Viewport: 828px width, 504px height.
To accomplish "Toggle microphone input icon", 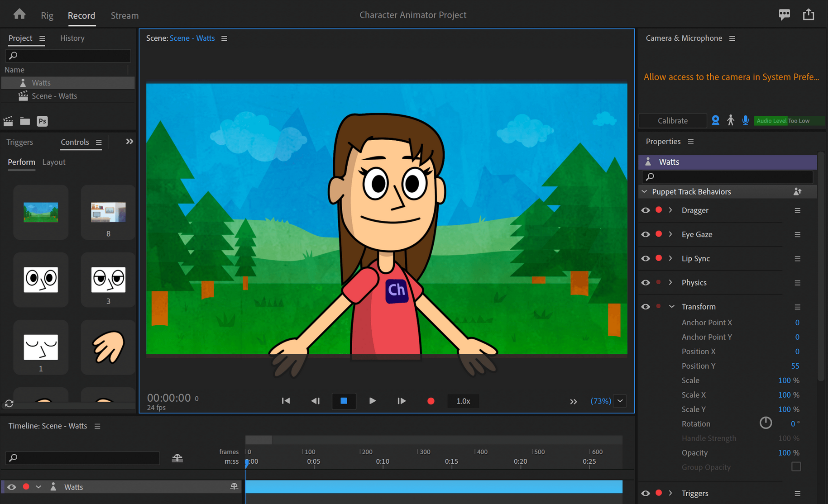I will click(x=745, y=120).
